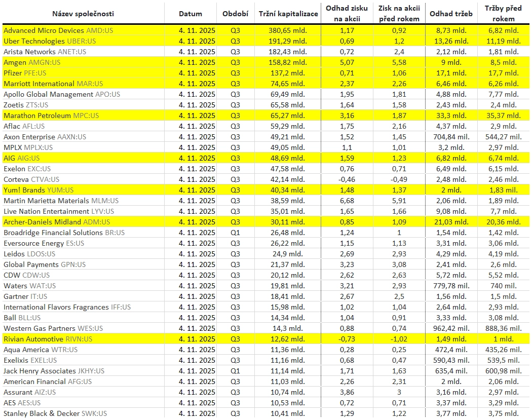
Task: Click EPS estimate -0,73 for Rivian
Action: click(347, 339)
